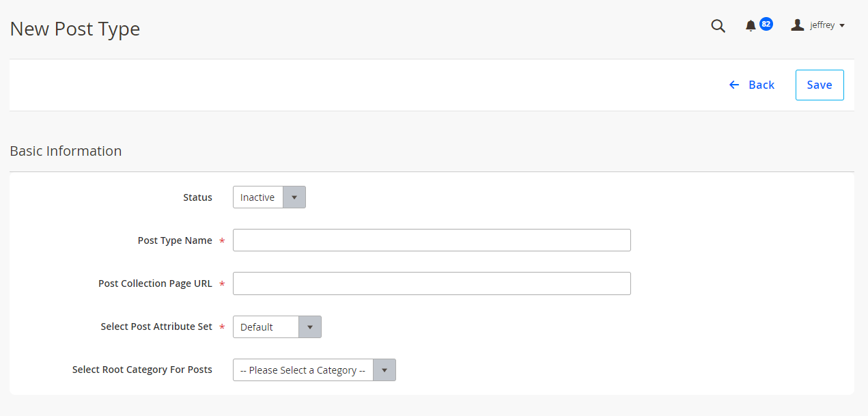Click the Default attribute set arrow
The width and height of the screenshot is (868, 416).
click(x=310, y=327)
